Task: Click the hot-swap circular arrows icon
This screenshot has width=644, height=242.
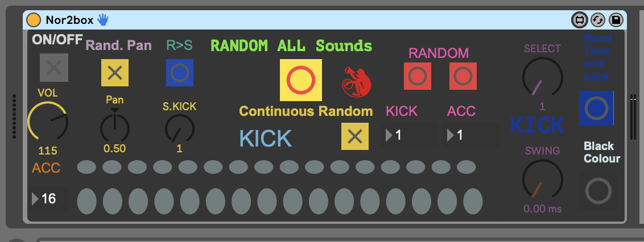Action: (x=597, y=20)
